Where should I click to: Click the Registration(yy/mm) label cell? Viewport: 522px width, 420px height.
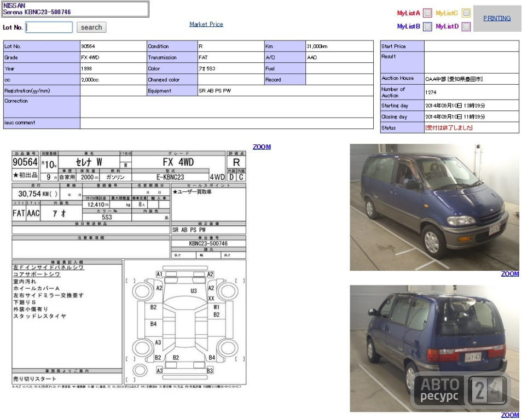42,91
